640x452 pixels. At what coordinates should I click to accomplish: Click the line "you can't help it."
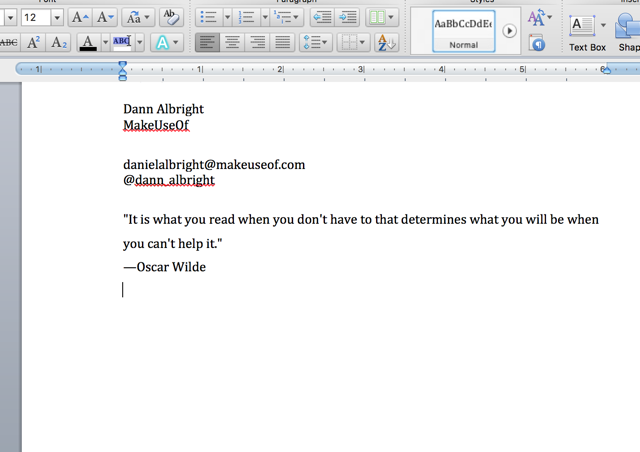pyautogui.click(x=173, y=244)
